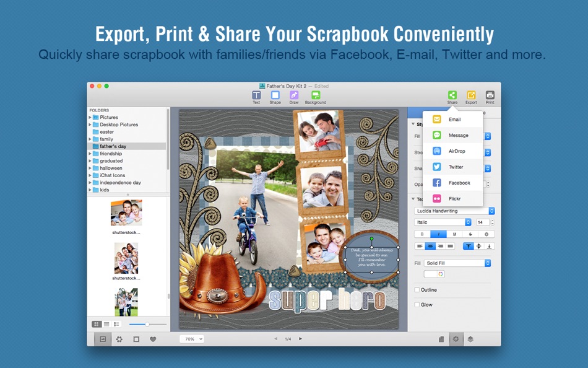Open the Solid Fill dropdown
Viewport: 588px width, 368px height.
pyautogui.click(x=457, y=263)
